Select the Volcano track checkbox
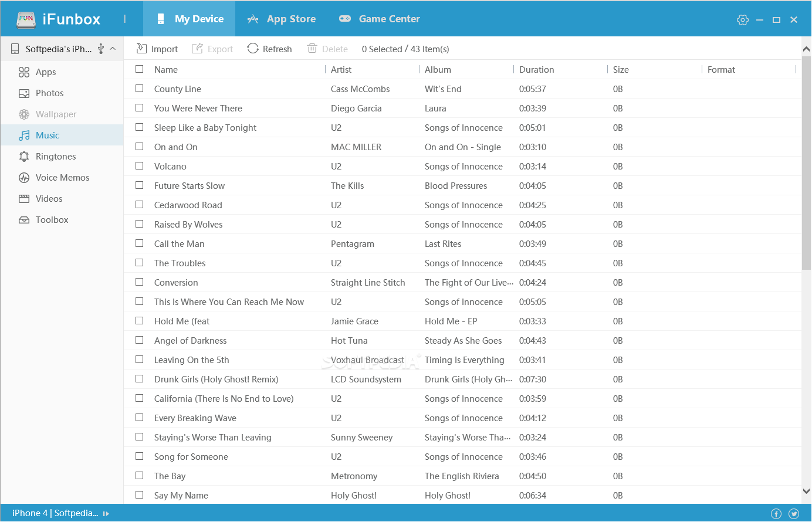This screenshot has width=812, height=522. 140,166
